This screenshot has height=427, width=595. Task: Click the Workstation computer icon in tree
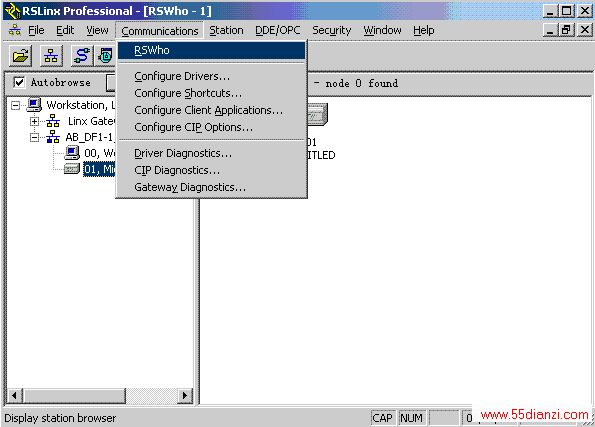(34, 105)
